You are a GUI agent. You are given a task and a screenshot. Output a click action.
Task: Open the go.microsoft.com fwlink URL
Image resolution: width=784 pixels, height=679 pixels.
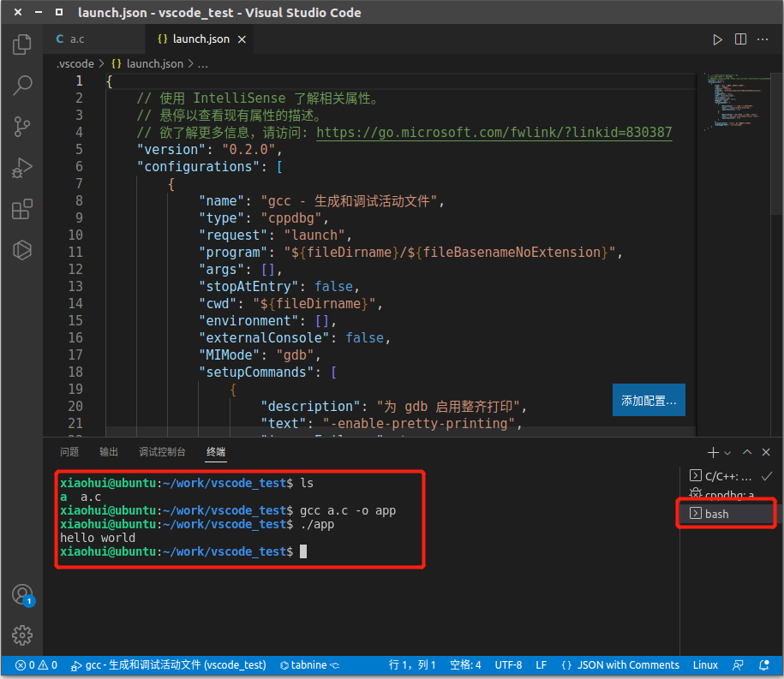(x=494, y=132)
